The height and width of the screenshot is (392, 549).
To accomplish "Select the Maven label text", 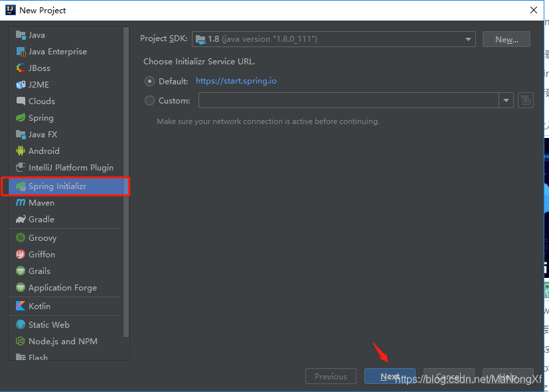I will tap(41, 203).
